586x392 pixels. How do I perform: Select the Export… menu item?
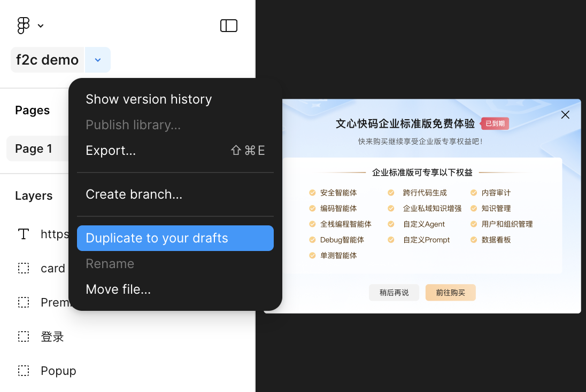(175, 151)
